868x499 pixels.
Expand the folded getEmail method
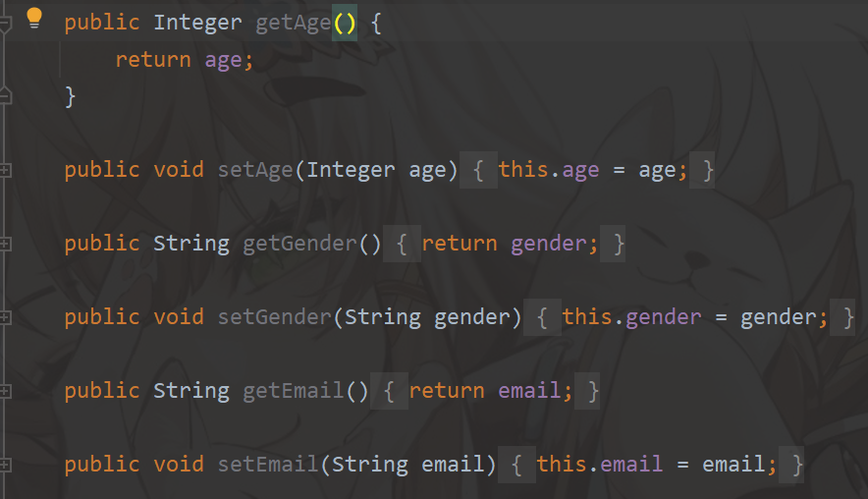5,391
